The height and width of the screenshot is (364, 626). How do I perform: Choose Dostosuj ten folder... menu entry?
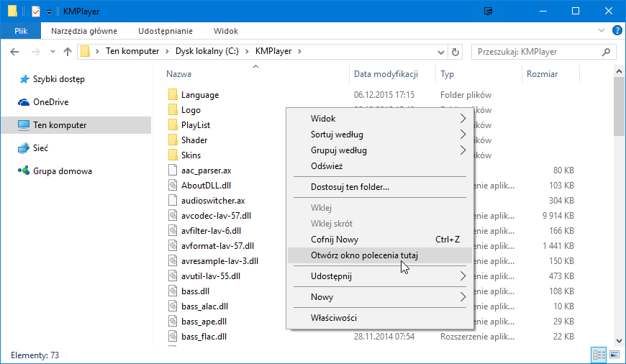click(x=380, y=187)
